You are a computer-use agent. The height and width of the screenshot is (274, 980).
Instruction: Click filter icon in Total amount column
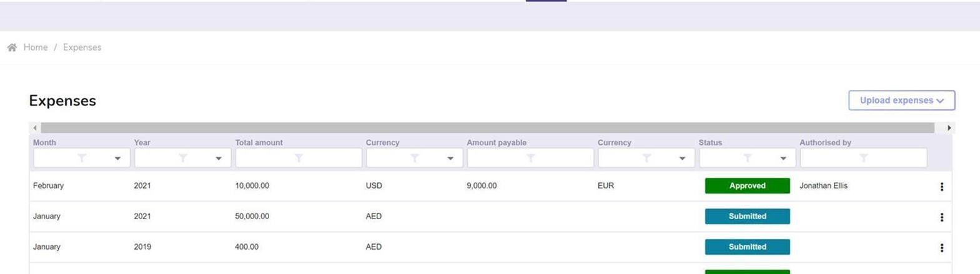tap(299, 159)
